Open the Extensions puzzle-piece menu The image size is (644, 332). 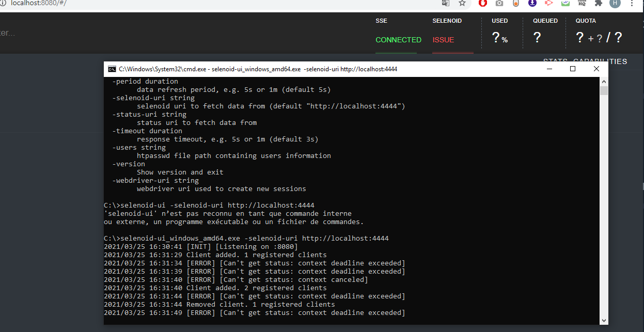point(599,3)
